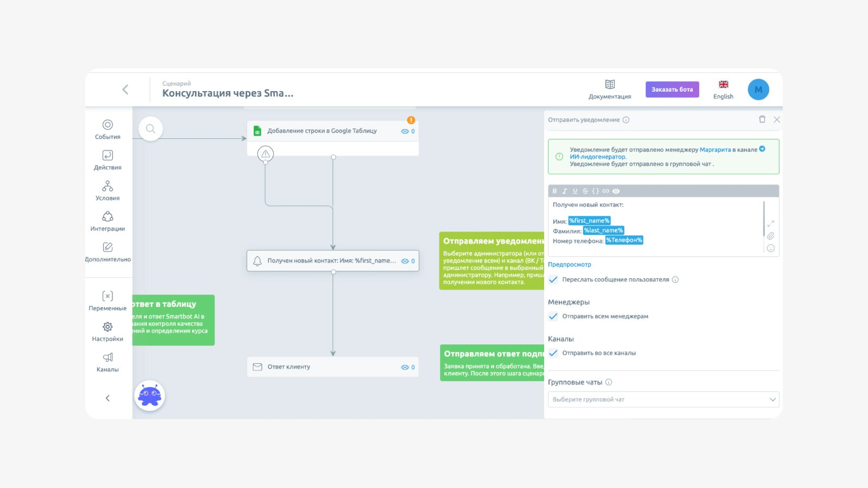Click the 'Предпросмотр' preview link

pyautogui.click(x=570, y=265)
